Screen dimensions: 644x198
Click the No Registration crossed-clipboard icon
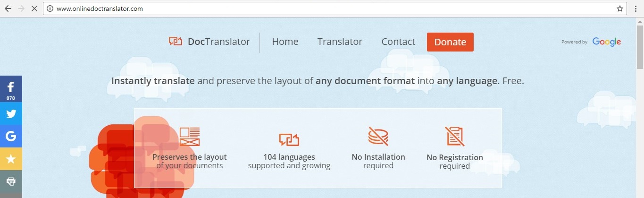[455, 137]
